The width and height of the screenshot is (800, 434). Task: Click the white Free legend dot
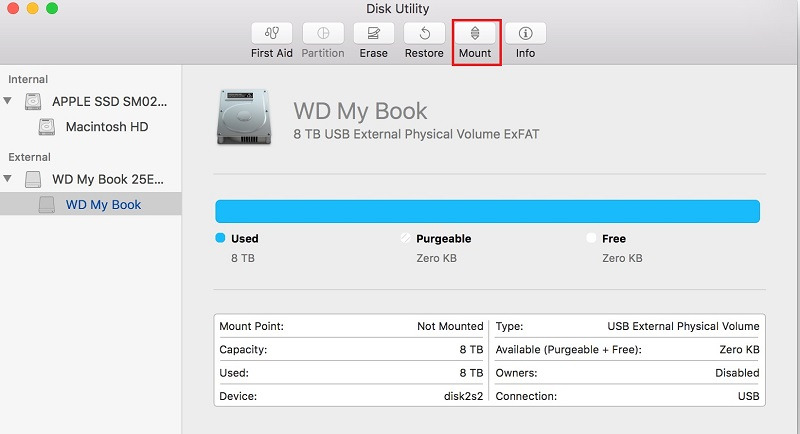(591, 238)
